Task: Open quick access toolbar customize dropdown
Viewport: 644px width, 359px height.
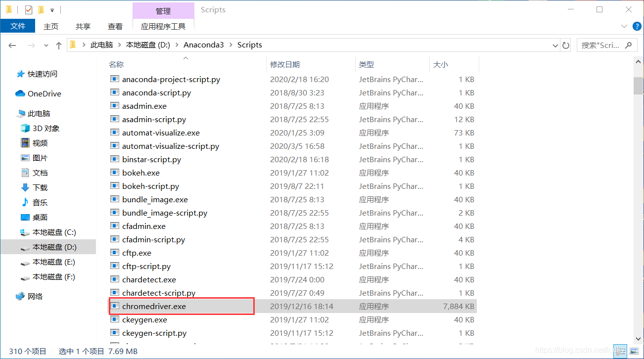Action: tap(52, 10)
